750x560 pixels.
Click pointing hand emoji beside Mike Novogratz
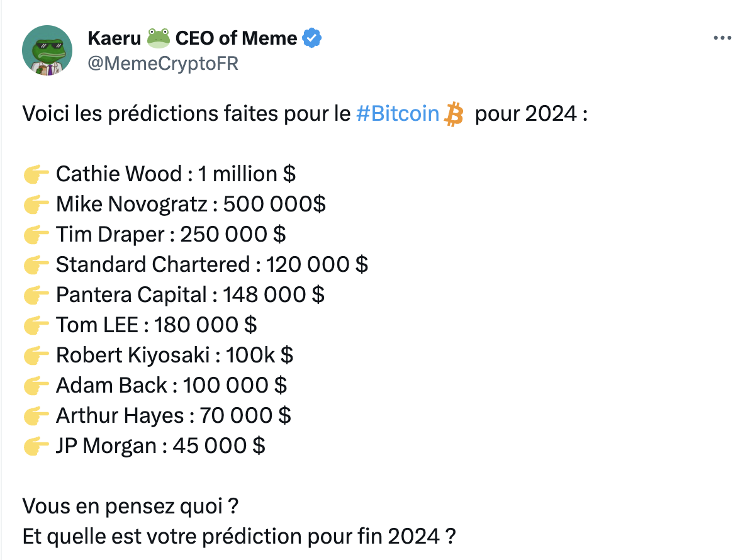point(36,204)
